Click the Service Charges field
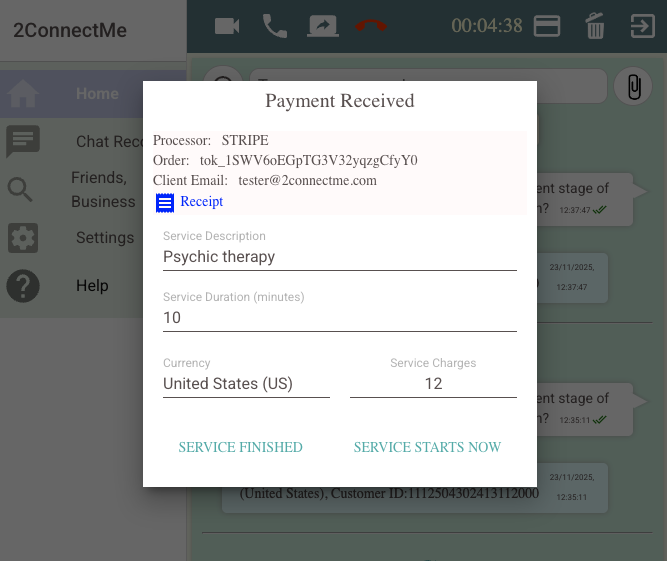Viewport: 667px width, 561px height. point(433,384)
